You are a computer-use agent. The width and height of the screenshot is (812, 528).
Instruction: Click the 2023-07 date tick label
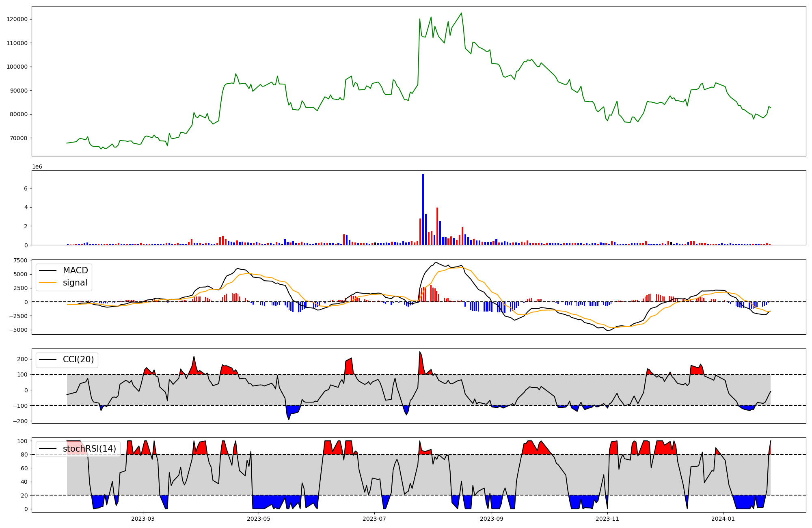[x=374, y=519]
